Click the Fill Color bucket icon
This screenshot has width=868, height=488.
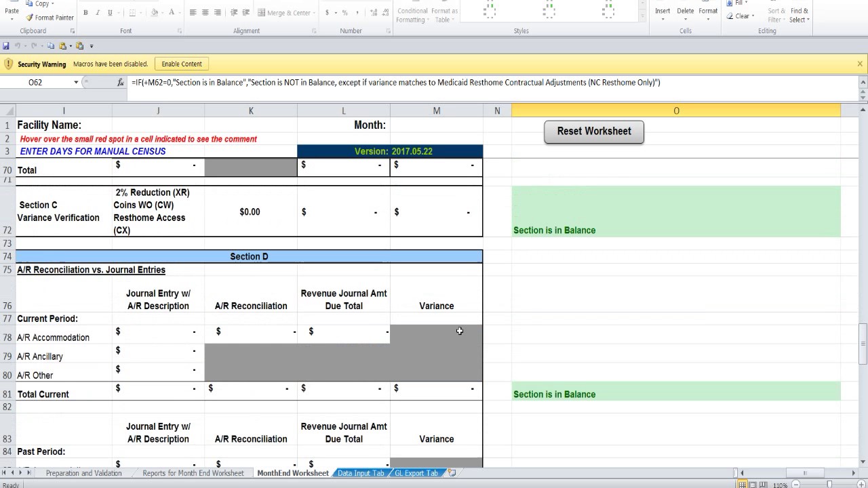click(155, 13)
